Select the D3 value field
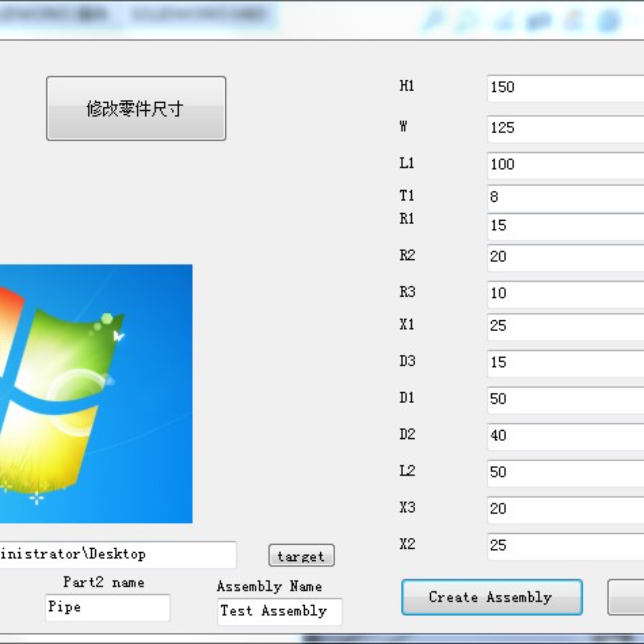 563,363
